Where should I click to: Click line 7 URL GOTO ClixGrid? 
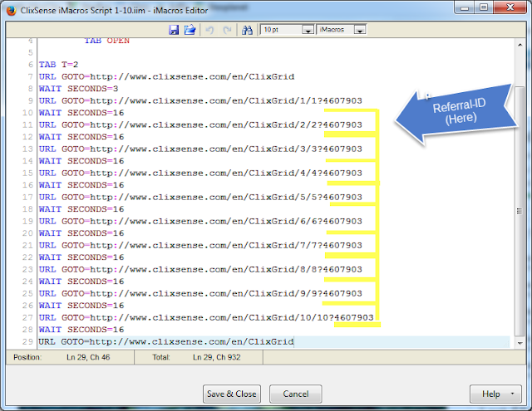coord(166,76)
